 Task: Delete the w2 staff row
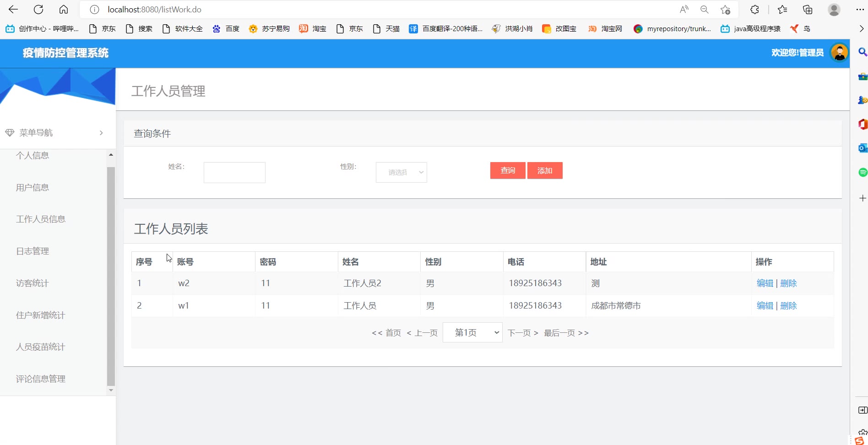[788, 283]
